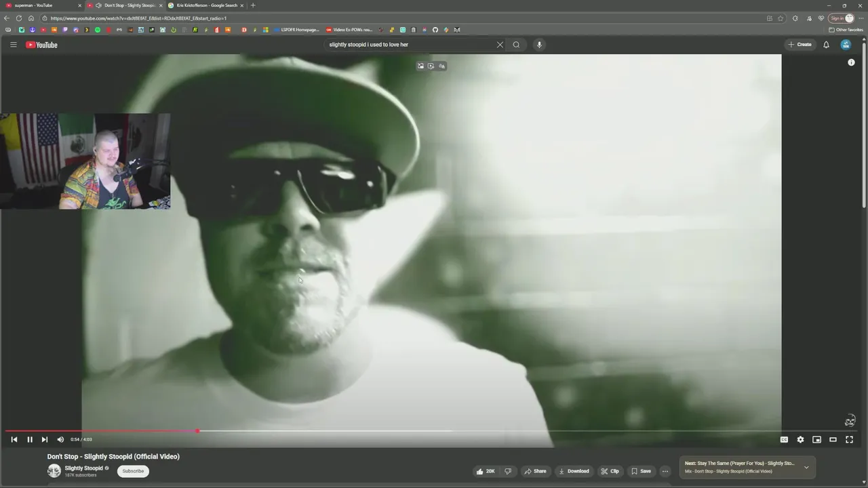Start voice search with microphone icon
Screen dimensions: 868x488
[539, 45]
